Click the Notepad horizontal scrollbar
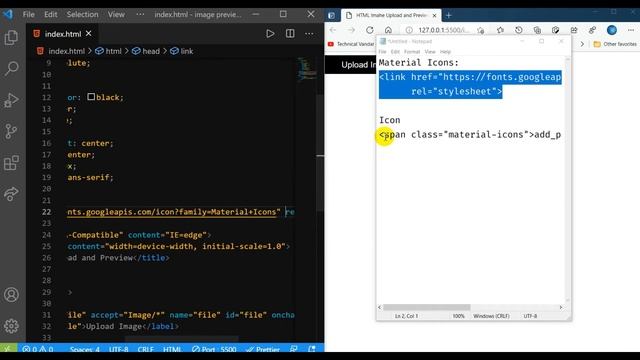Viewport: 640px width, 360px height. [x=427, y=307]
